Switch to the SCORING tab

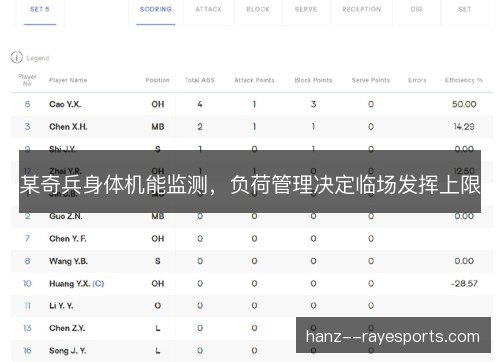[156, 9]
